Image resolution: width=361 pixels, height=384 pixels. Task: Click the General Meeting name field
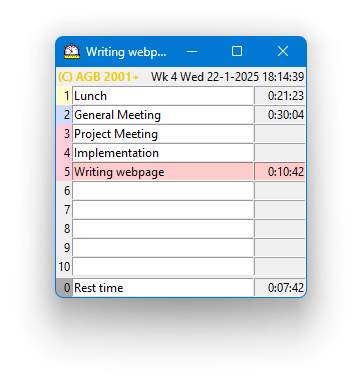coord(163,115)
